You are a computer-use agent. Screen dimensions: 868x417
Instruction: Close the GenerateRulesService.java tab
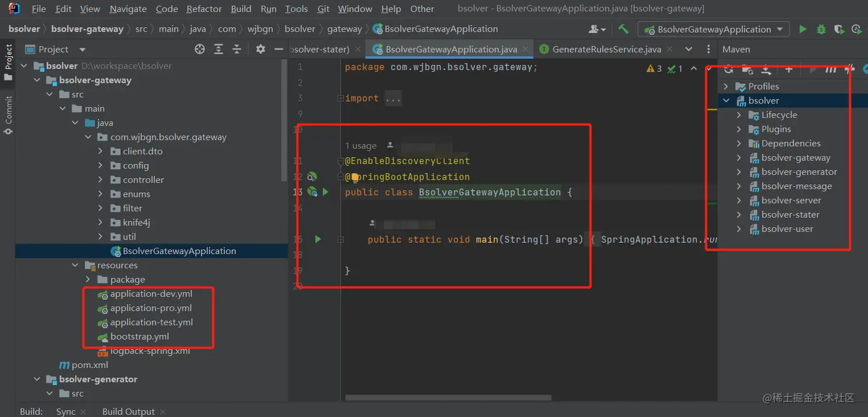point(669,50)
